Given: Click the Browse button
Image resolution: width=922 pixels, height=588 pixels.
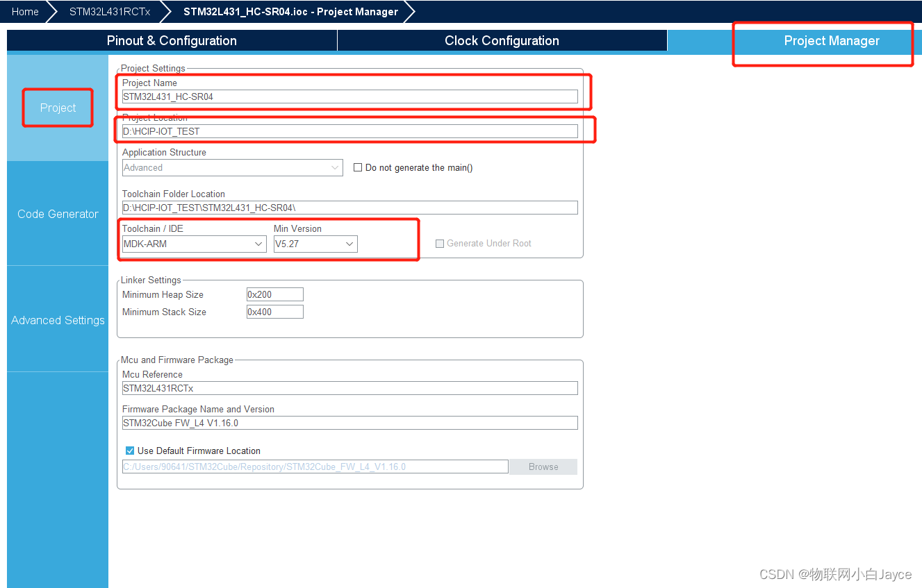Looking at the screenshot, I should (543, 467).
